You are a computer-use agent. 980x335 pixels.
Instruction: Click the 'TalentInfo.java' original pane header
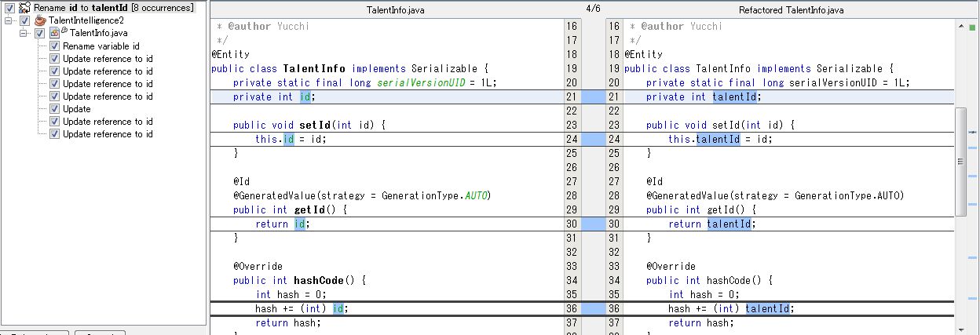tap(397, 10)
